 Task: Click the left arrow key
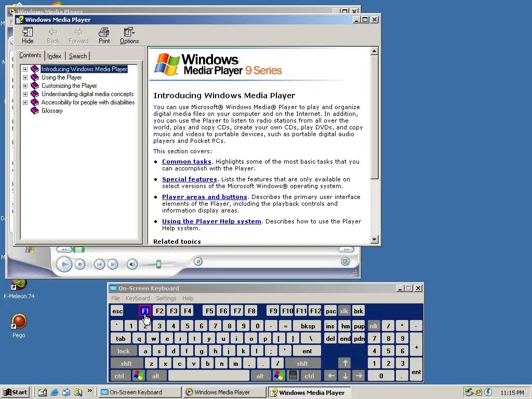(x=331, y=376)
